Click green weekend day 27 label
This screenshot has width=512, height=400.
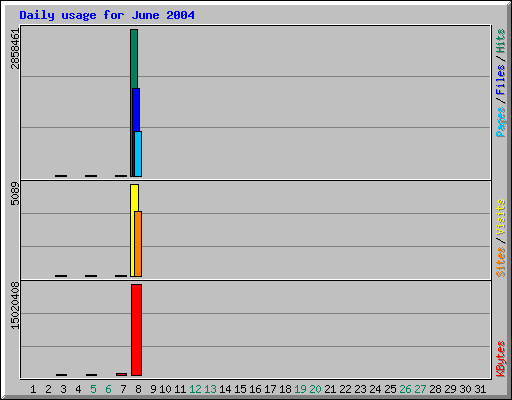[x=420, y=389]
